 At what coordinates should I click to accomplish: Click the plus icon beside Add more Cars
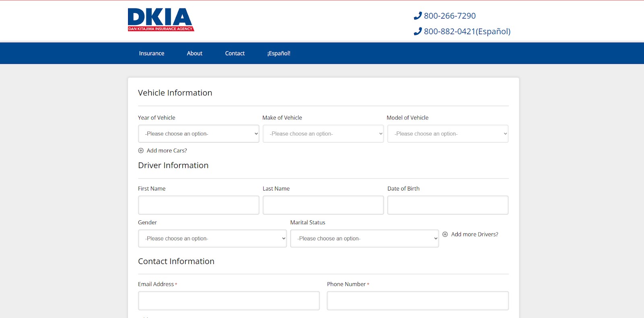(141, 151)
